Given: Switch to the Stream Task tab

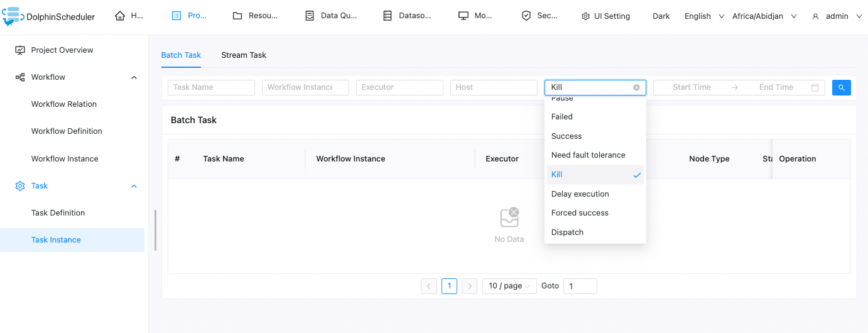Looking at the screenshot, I should click(244, 55).
